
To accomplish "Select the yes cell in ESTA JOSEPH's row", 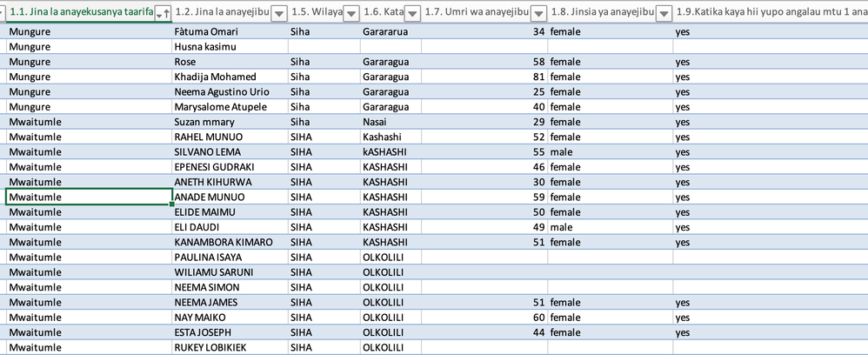I will [x=771, y=332].
